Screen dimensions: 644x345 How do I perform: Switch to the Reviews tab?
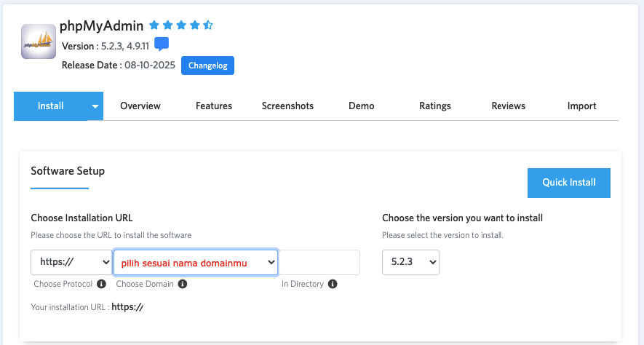coord(509,106)
